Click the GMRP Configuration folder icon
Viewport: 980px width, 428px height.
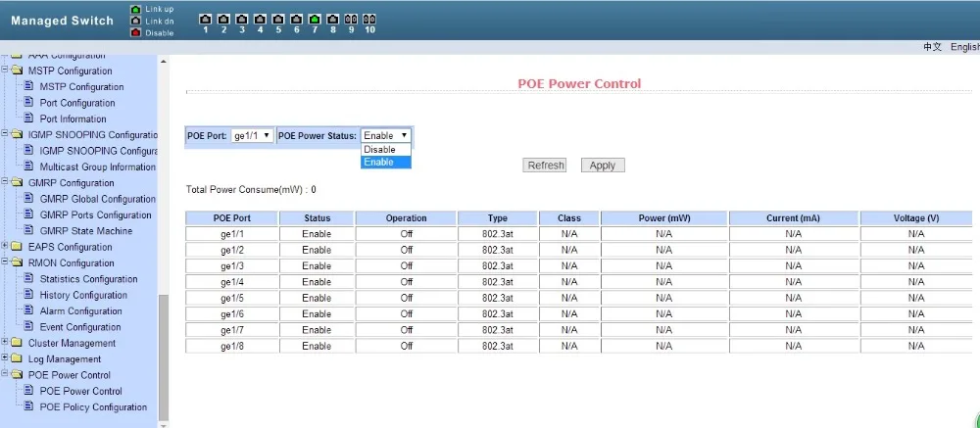pyautogui.click(x=17, y=183)
